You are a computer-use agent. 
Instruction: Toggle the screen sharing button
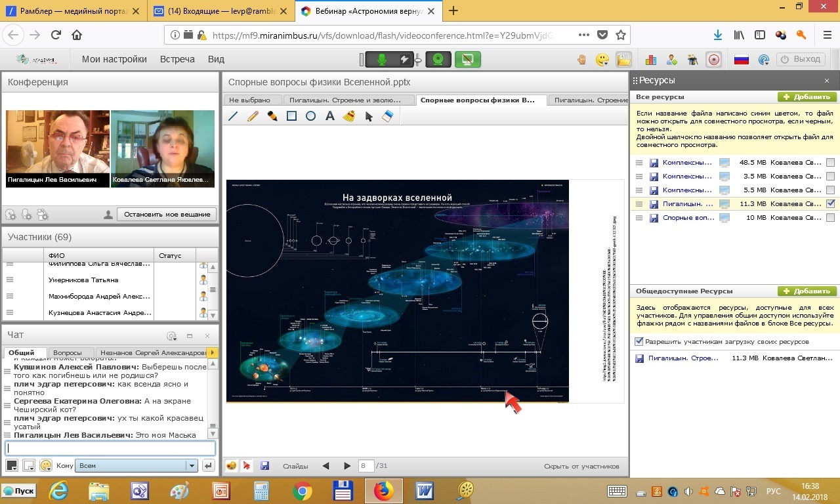point(468,60)
